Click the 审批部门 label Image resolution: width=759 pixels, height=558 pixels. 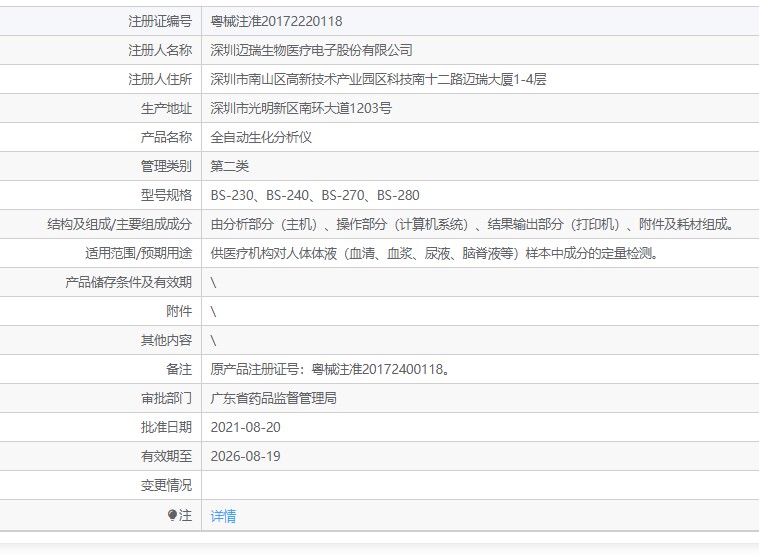click(x=167, y=399)
